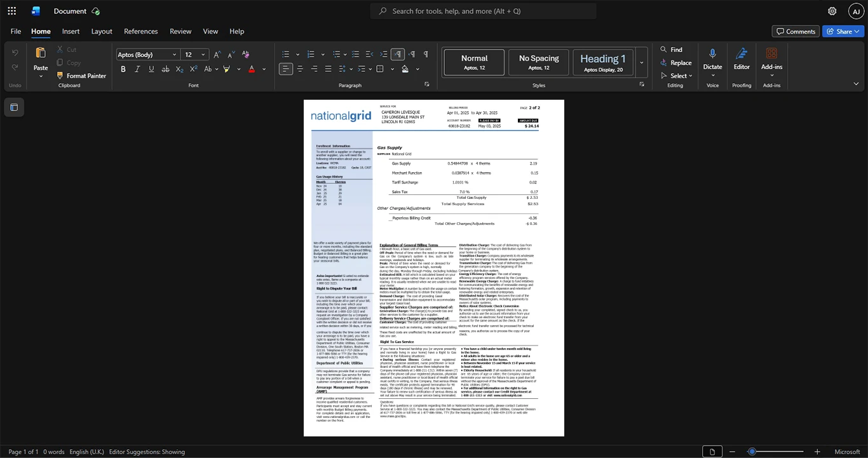Switch to the References tab

(141, 31)
